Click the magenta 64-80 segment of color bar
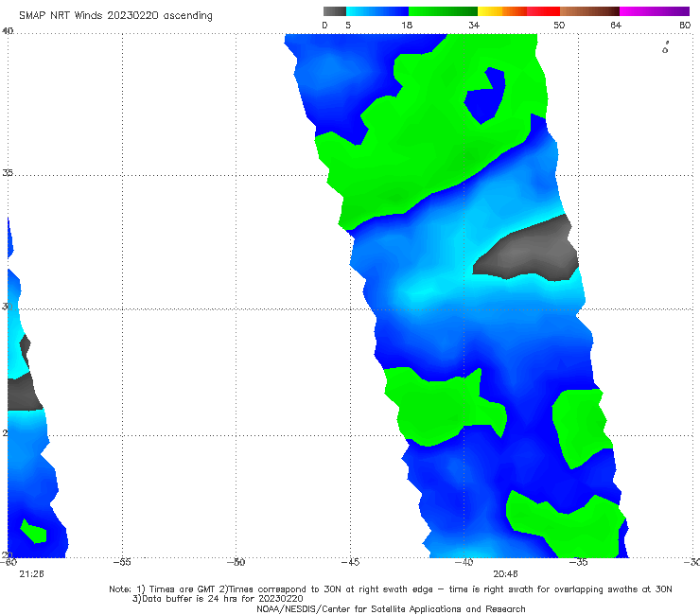The width and height of the screenshot is (700, 615). 655,11
